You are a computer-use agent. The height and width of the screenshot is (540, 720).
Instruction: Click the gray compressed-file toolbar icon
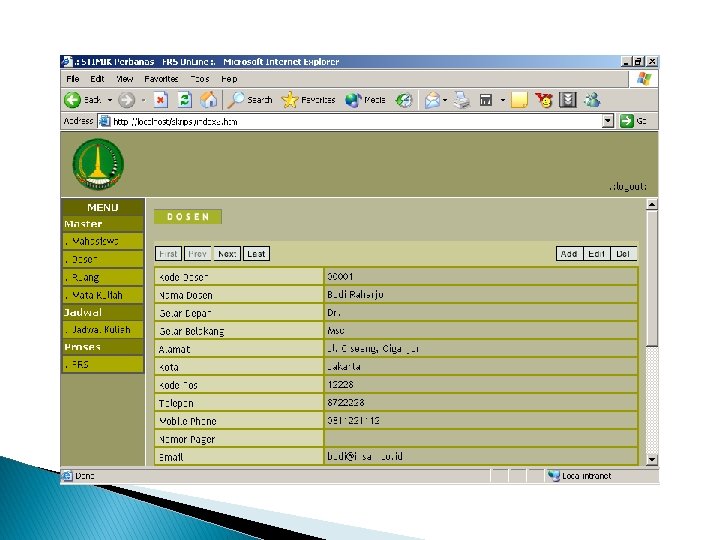(x=568, y=100)
